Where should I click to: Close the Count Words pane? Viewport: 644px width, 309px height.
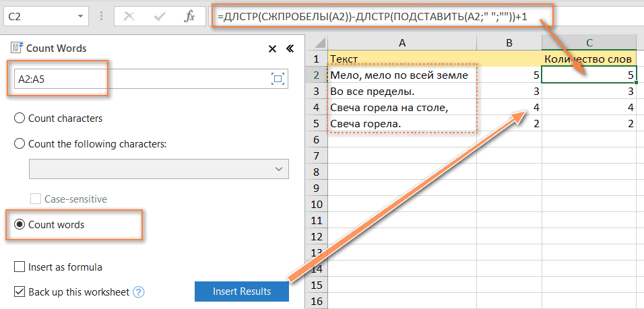click(272, 48)
